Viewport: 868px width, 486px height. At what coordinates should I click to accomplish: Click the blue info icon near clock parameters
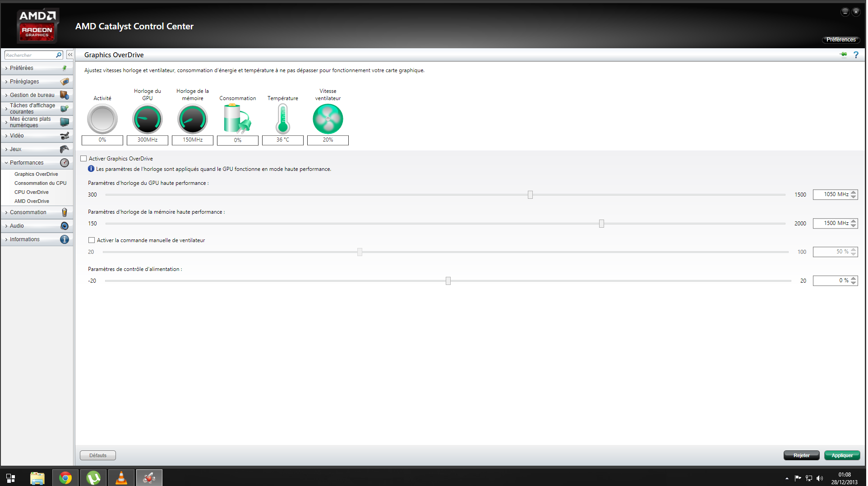91,169
